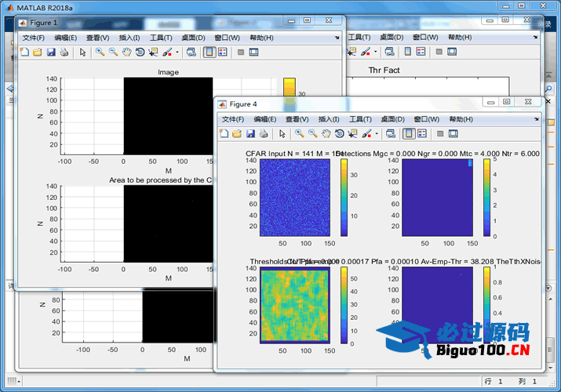Image resolution: width=561 pixels, height=392 pixels.
Task: Open 帮助(H) menu in Figure 4
Action: (461, 119)
